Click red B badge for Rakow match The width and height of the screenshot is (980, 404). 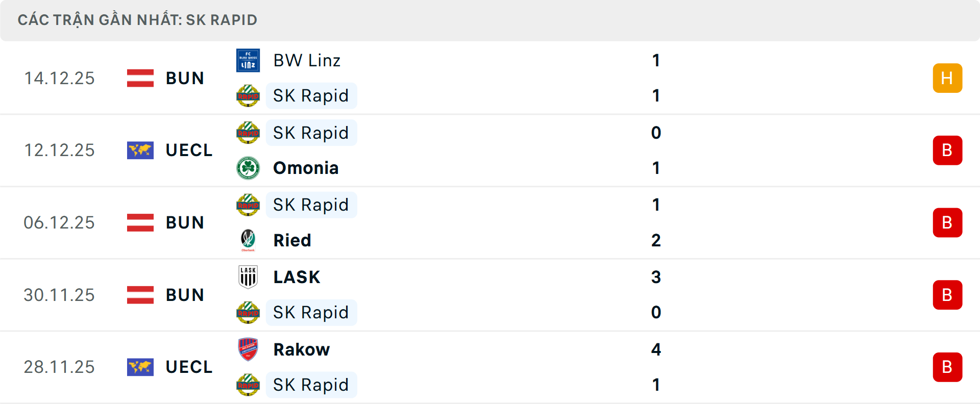947,367
